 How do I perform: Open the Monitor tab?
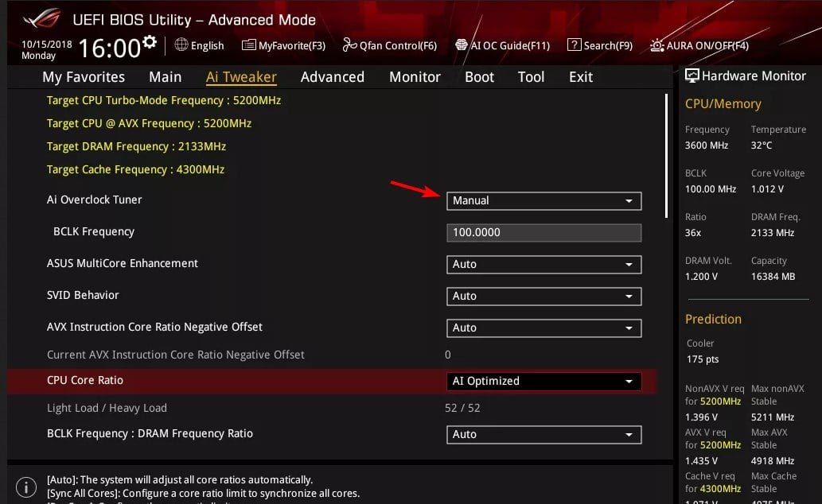click(x=415, y=77)
